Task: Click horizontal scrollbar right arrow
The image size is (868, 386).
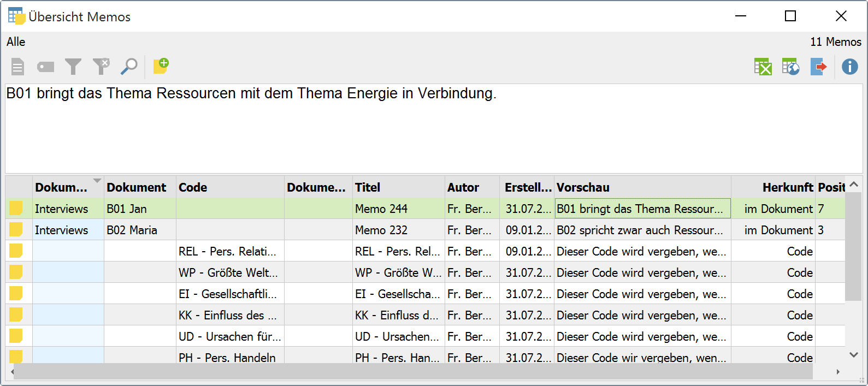Action: point(839,372)
